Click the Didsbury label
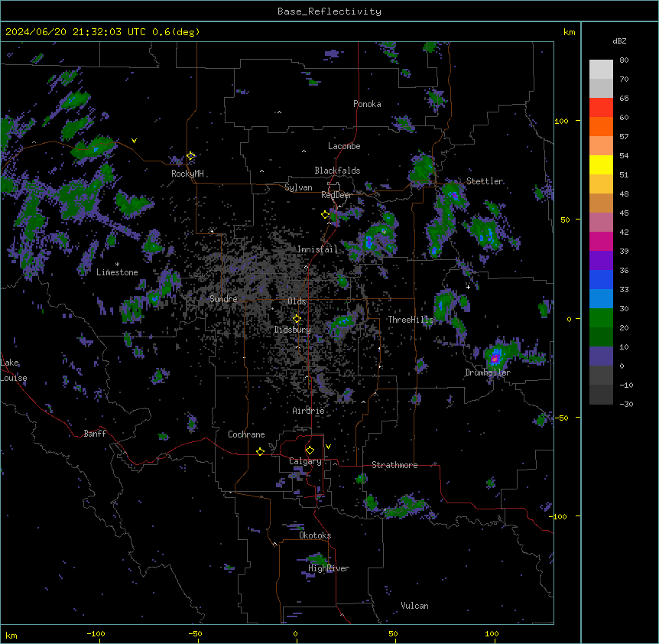The height and width of the screenshot is (644, 659). 293,330
